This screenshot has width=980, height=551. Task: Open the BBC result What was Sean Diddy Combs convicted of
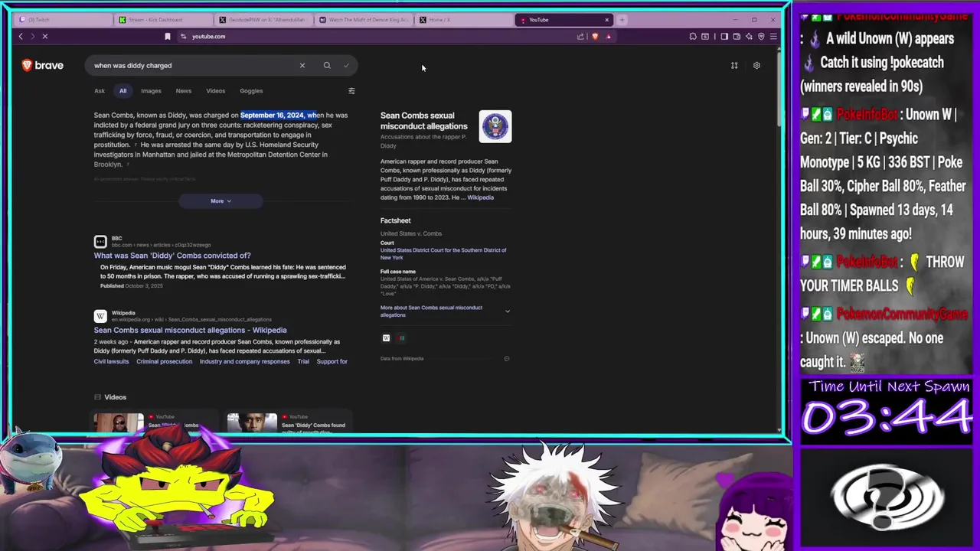(x=172, y=256)
